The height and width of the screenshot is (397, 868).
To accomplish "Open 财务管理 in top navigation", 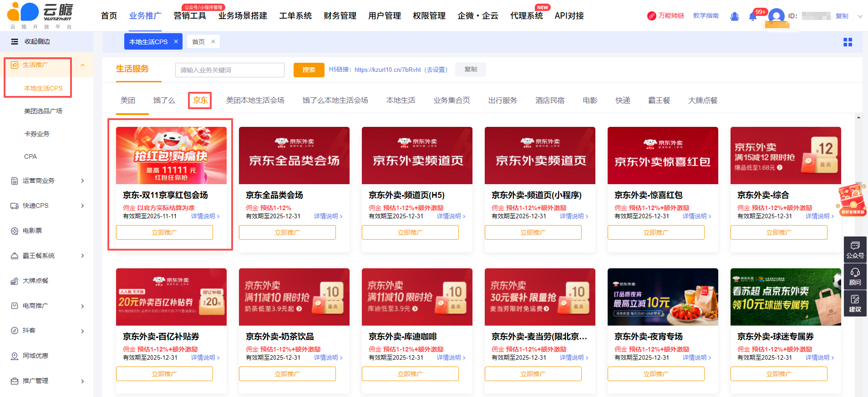I will pyautogui.click(x=340, y=16).
